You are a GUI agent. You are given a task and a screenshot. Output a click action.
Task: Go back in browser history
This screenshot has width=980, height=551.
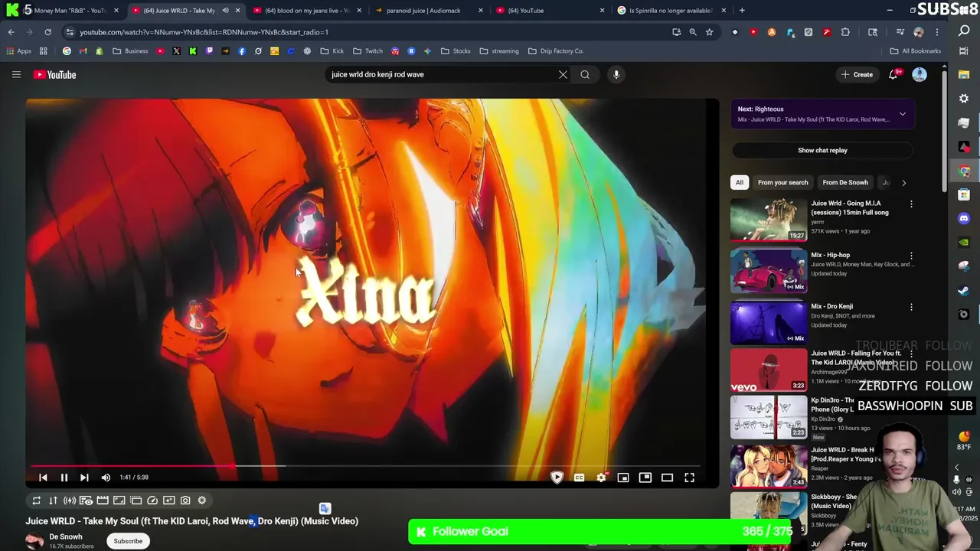pyautogui.click(x=11, y=32)
